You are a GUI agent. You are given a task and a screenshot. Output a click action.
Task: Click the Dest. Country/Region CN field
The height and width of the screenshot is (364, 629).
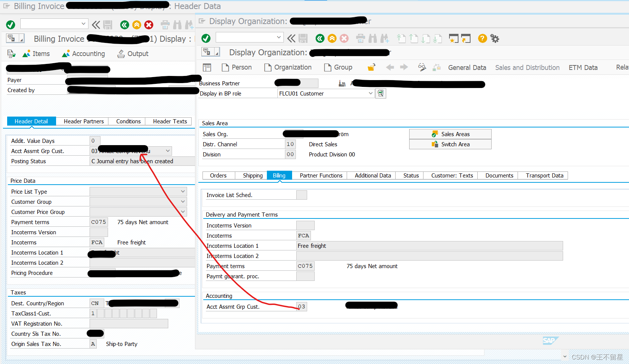click(97, 303)
